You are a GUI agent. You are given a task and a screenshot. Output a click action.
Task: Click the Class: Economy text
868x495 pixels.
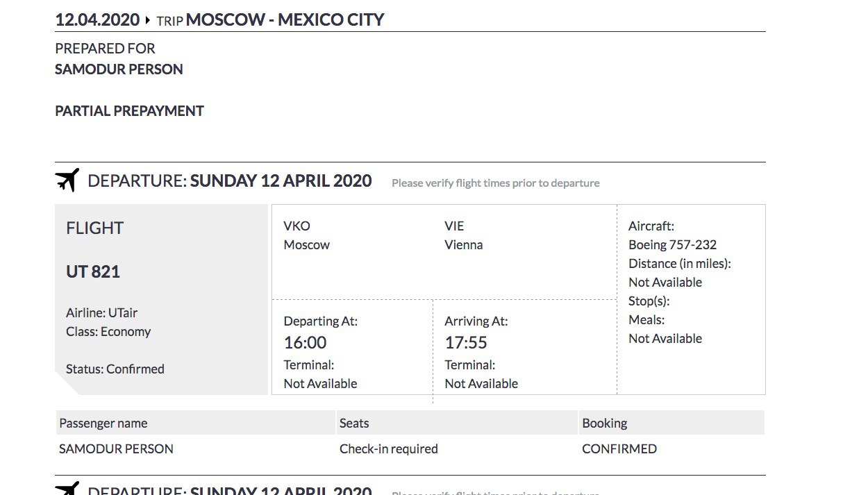(108, 332)
